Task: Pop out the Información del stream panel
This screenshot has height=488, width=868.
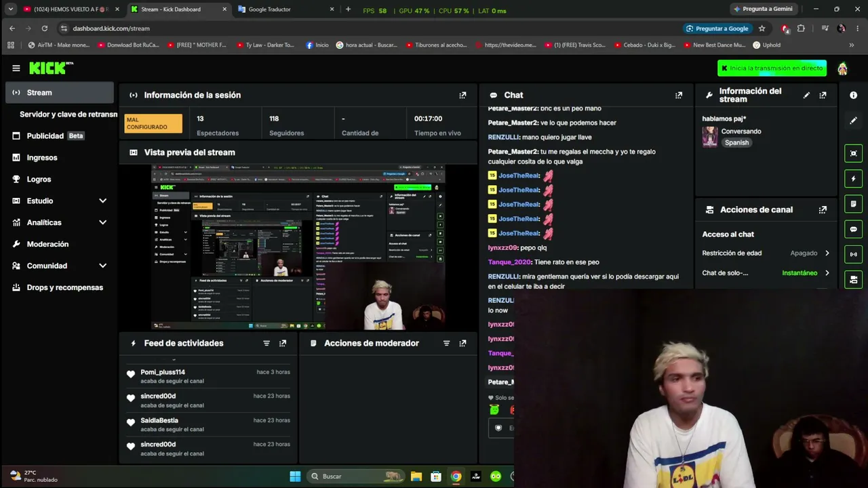Action: pos(823,96)
